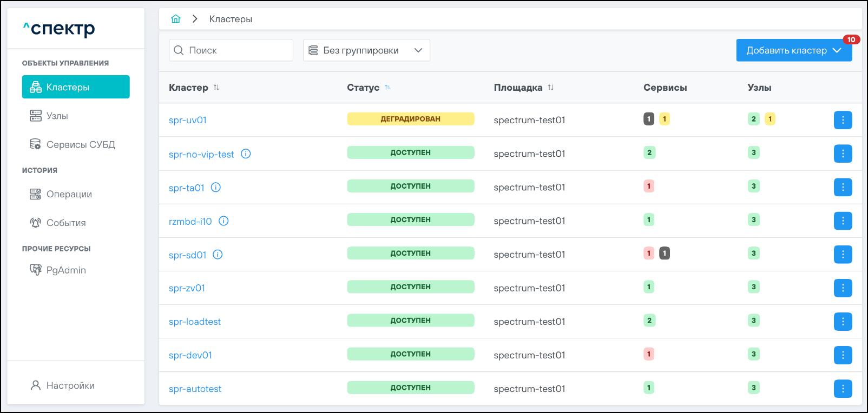
Task: Open the three-dot actions menu for spr-autotest
Action: (x=843, y=389)
